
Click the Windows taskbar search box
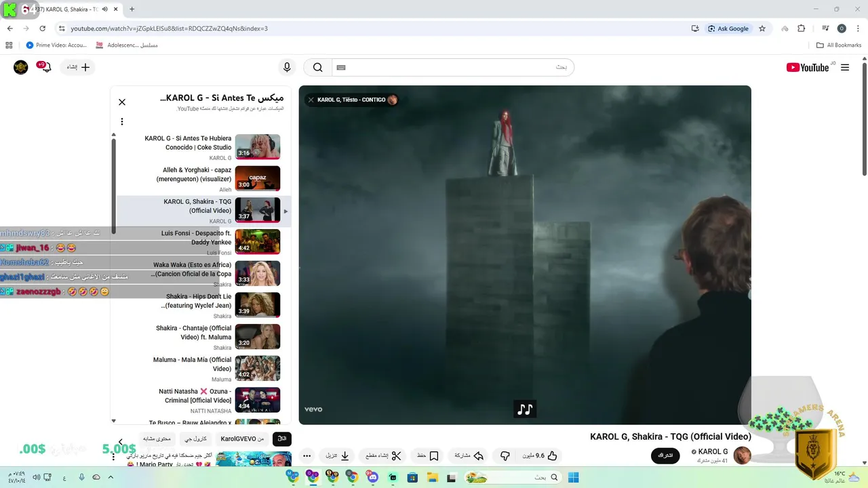(x=513, y=477)
